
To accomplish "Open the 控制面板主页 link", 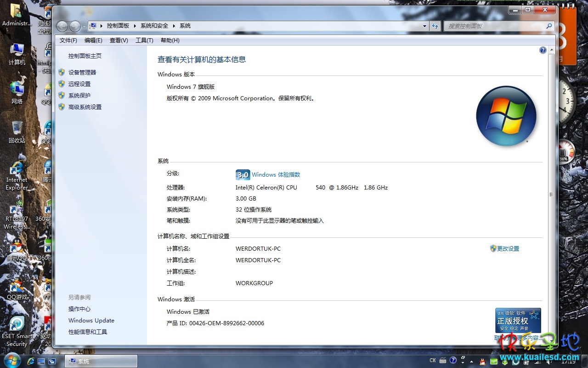I will 85,56.
